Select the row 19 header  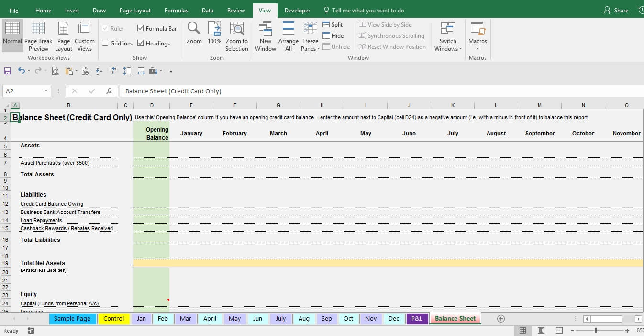pos(6,263)
